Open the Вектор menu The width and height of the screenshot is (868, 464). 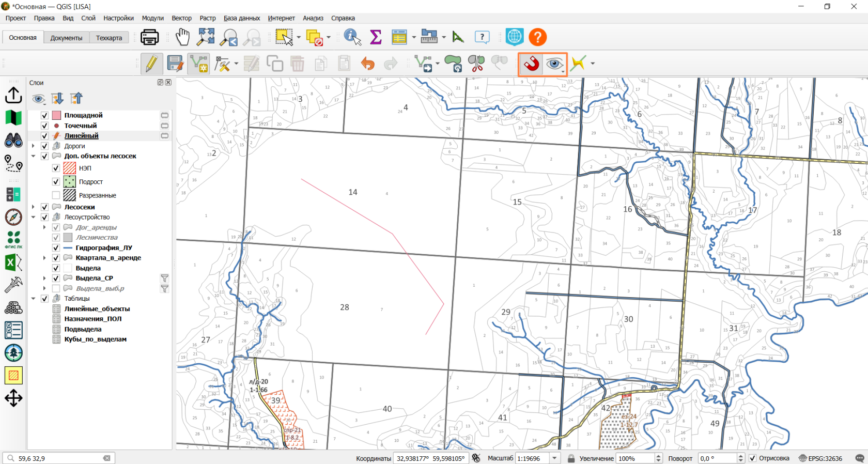pos(181,18)
